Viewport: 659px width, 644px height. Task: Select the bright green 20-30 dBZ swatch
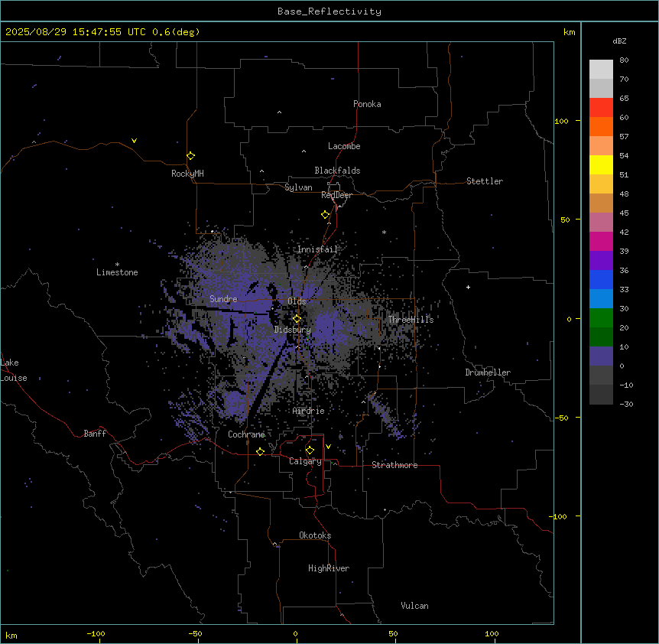click(x=601, y=318)
